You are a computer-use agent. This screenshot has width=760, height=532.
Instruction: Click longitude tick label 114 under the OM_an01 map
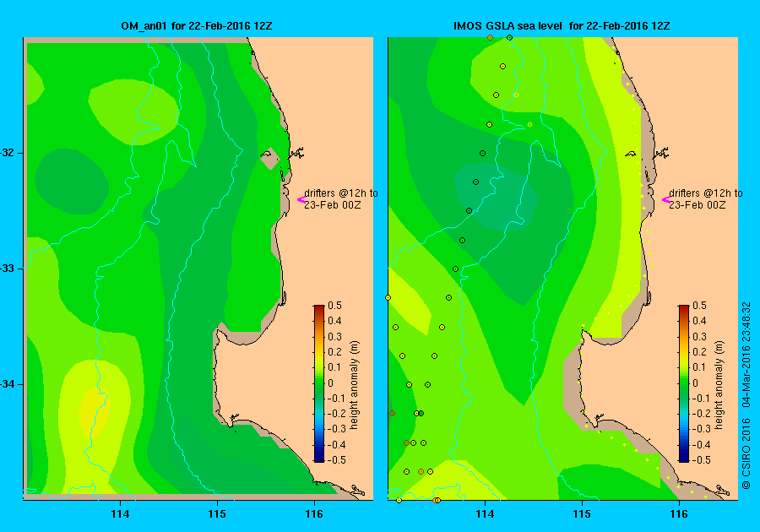(x=120, y=514)
